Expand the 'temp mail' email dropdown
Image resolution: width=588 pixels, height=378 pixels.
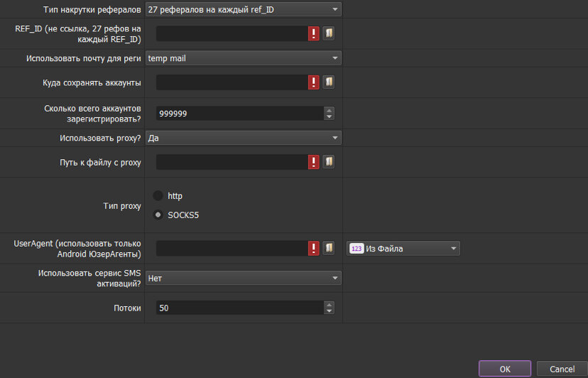coord(243,58)
